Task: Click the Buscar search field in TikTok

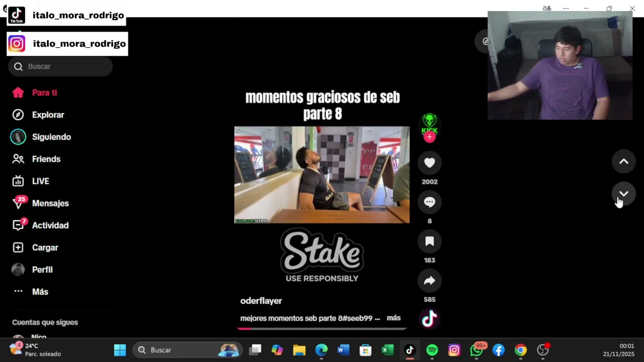Action: click(x=60, y=66)
